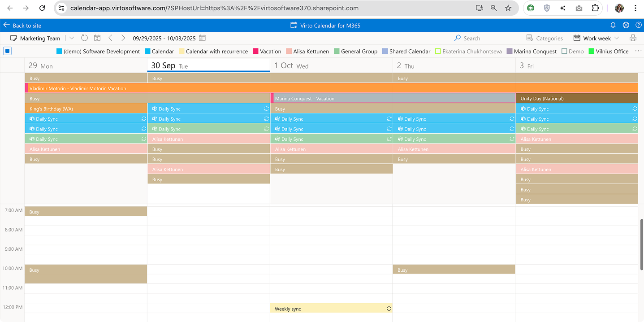
Task: Show more calendars via ellipsis
Action: tap(638, 51)
